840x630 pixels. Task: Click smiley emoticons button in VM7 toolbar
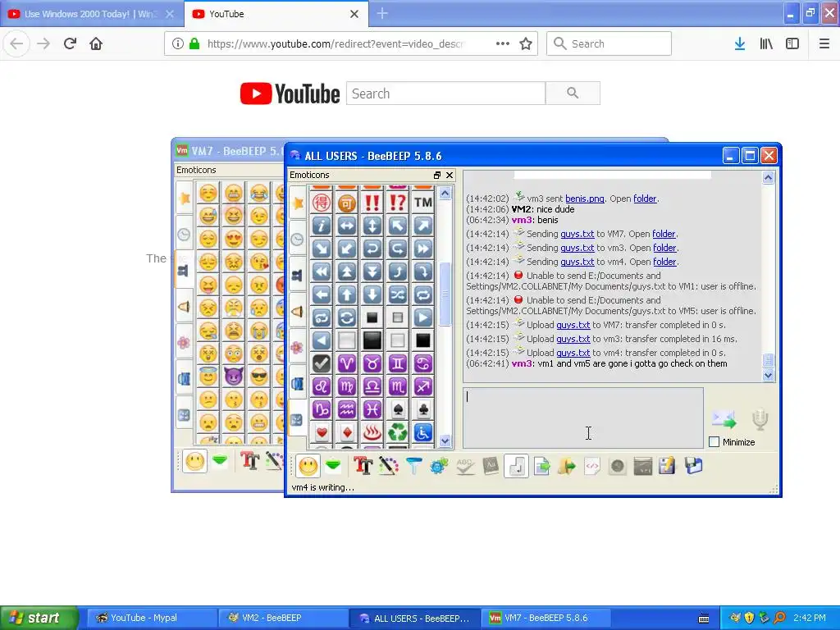pos(195,461)
